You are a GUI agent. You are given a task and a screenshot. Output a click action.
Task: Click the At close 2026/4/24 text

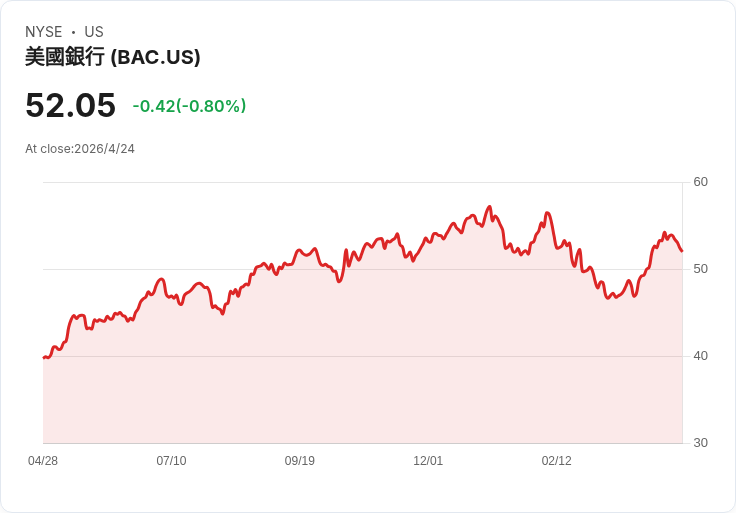point(80,149)
